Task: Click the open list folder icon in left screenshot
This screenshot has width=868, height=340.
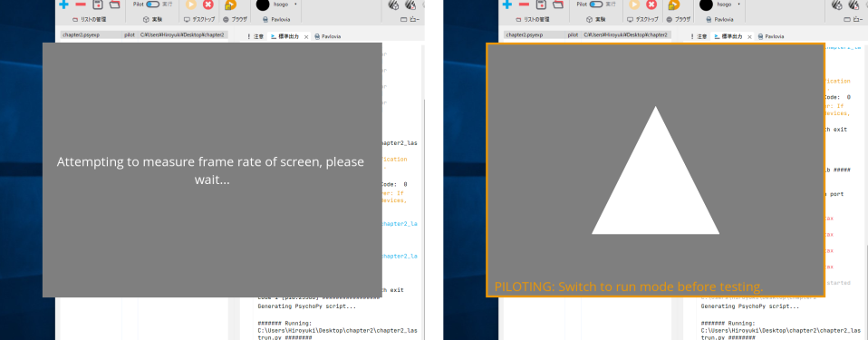Action: click(114, 5)
